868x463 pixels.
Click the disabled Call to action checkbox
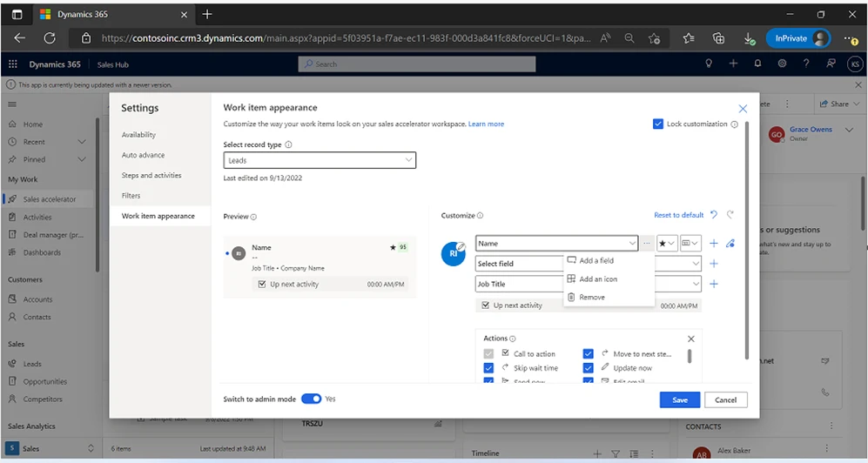point(488,353)
